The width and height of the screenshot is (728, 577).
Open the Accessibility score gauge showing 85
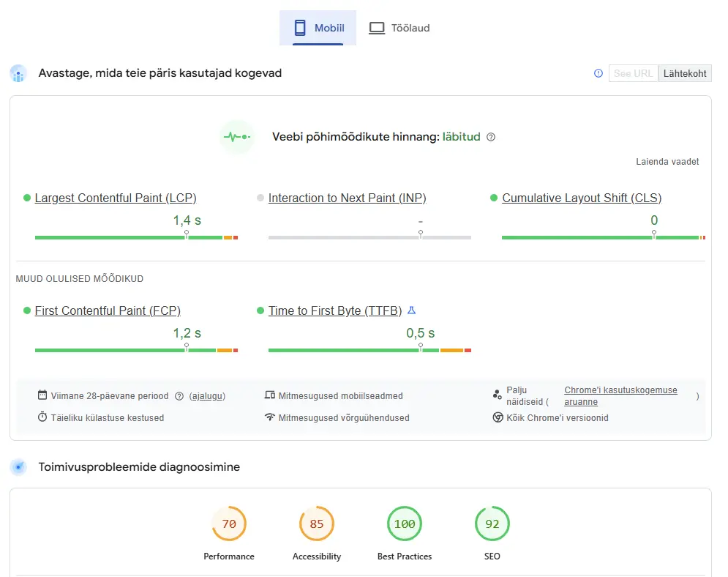[317, 524]
